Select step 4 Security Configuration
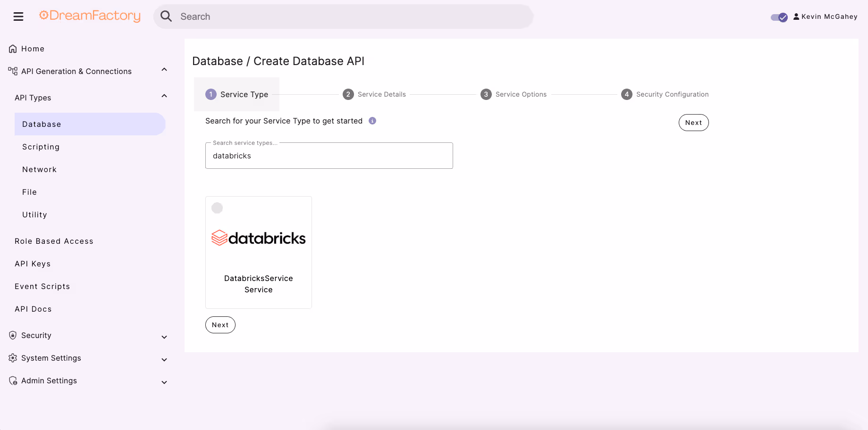868x430 pixels. point(665,94)
